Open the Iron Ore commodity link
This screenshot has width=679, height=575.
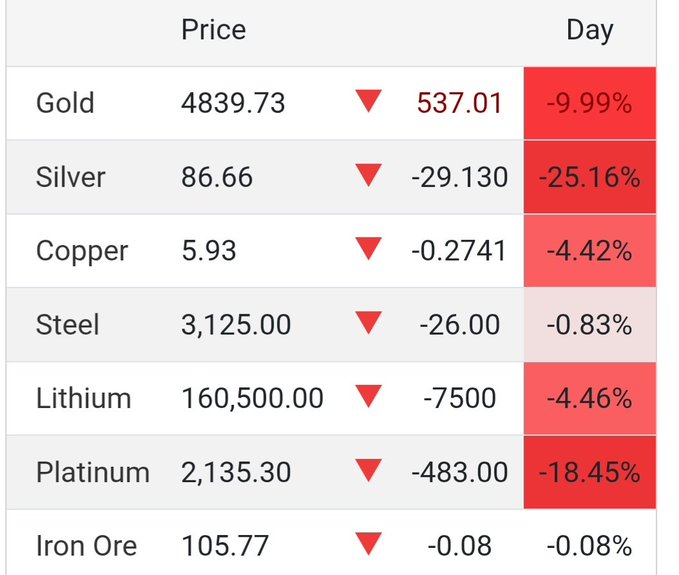(86, 546)
